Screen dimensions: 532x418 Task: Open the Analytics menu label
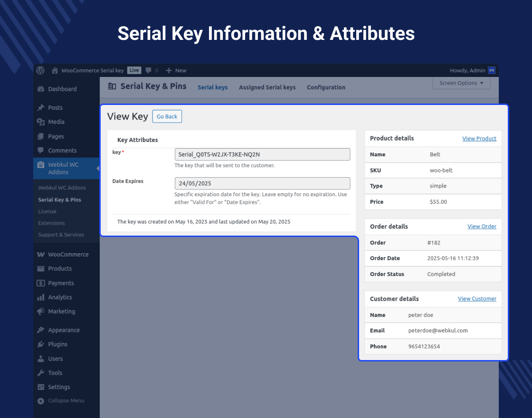tap(60, 297)
